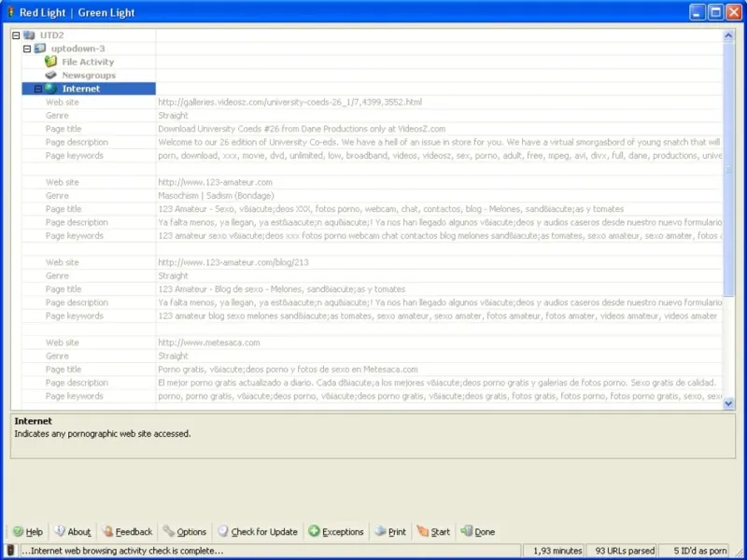Select the http://www.123-amateur.com URL value

216,182
